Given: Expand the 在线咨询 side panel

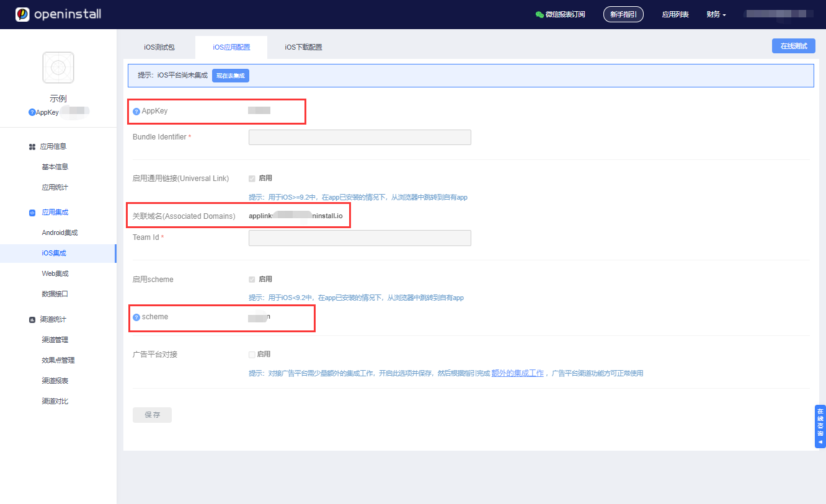Looking at the screenshot, I should [820, 426].
